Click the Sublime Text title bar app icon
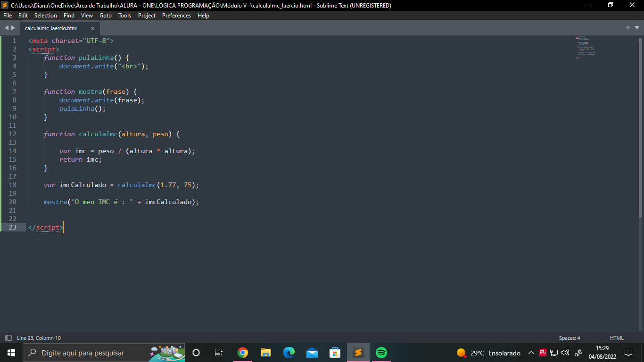The image size is (644, 362). coord(5,5)
